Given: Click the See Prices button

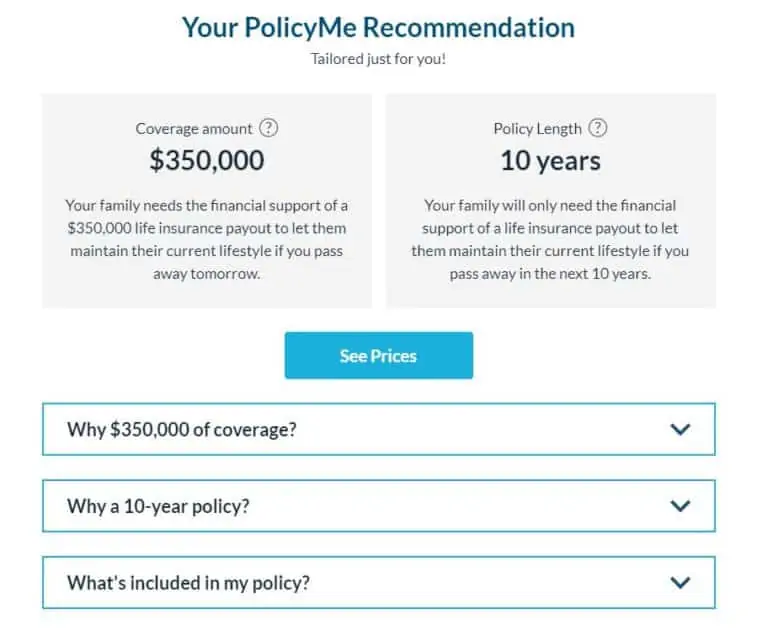Looking at the screenshot, I should (x=379, y=355).
